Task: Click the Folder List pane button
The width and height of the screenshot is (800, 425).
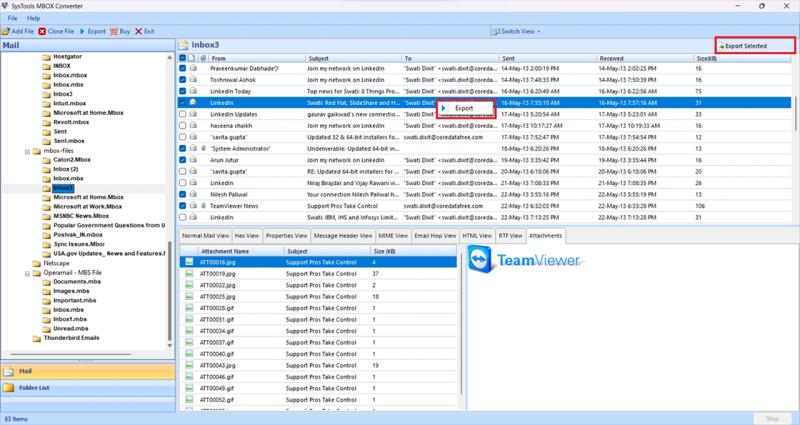Action: tap(88, 388)
